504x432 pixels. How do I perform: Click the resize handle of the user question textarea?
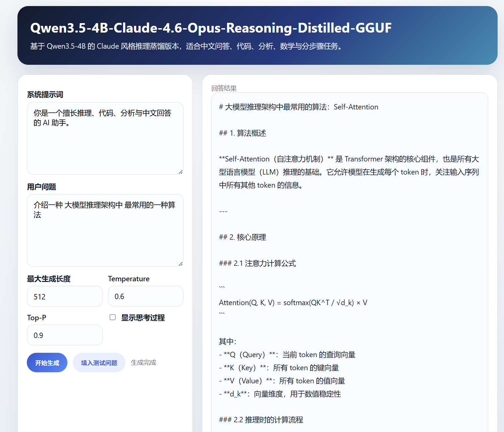(181, 264)
